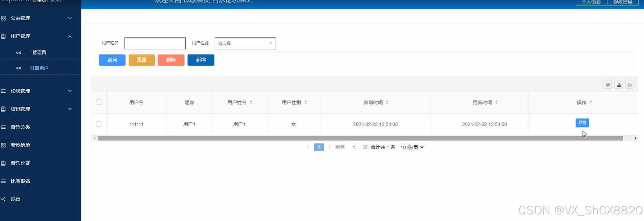Open 修改密码 in top bar
Image resolution: width=644 pixels, height=221 pixels.
tap(622, 2)
